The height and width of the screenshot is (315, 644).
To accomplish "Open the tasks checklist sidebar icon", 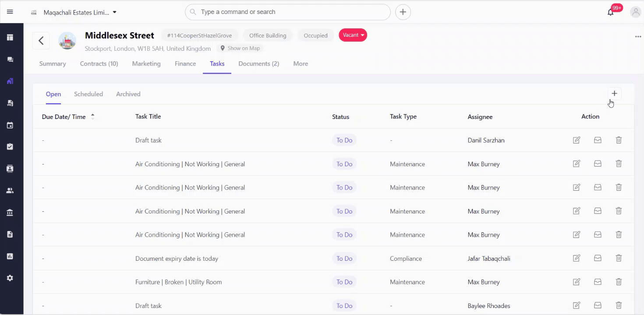I will tap(10, 147).
